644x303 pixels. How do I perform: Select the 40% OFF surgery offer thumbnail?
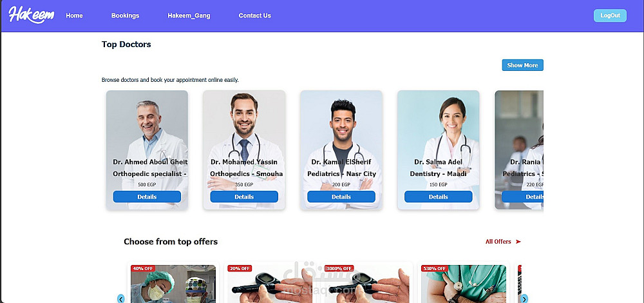click(173, 284)
